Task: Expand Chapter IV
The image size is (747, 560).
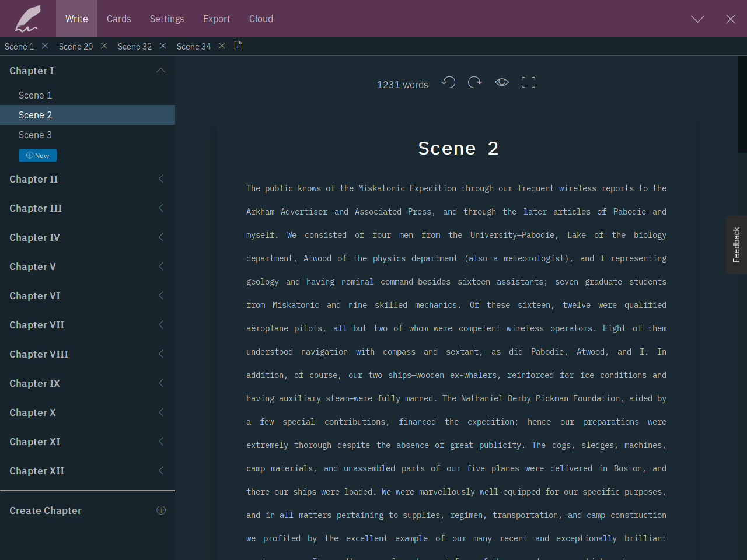Action: pyautogui.click(x=161, y=237)
